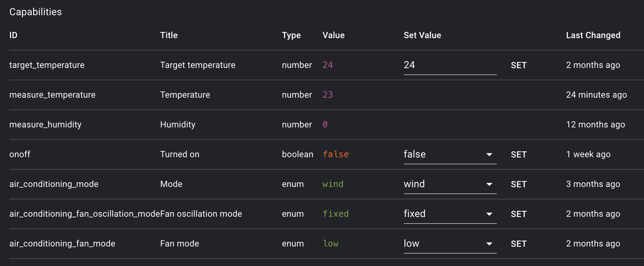
Task: Click dropdown arrow next to wind
Action: pos(489,184)
